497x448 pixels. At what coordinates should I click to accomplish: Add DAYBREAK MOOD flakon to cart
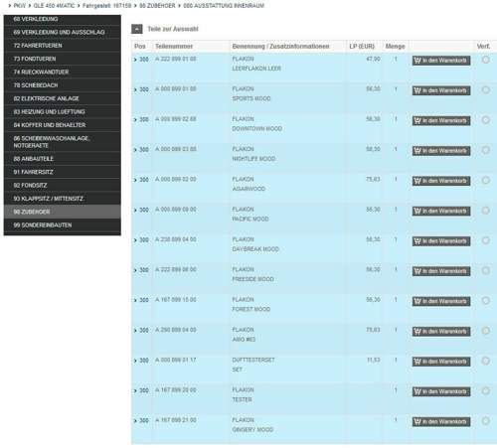[x=441, y=241]
